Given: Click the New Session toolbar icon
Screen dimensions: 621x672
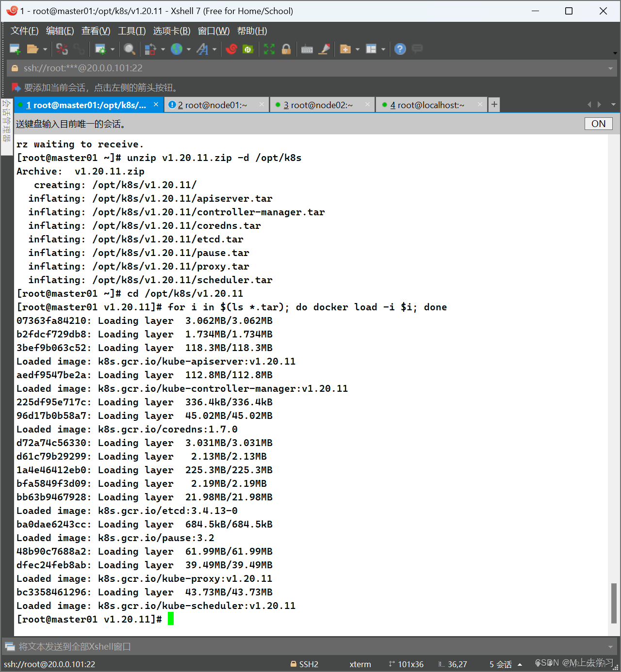Looking at the screenshot, I should pyautogui.click(x=15, y=49).
